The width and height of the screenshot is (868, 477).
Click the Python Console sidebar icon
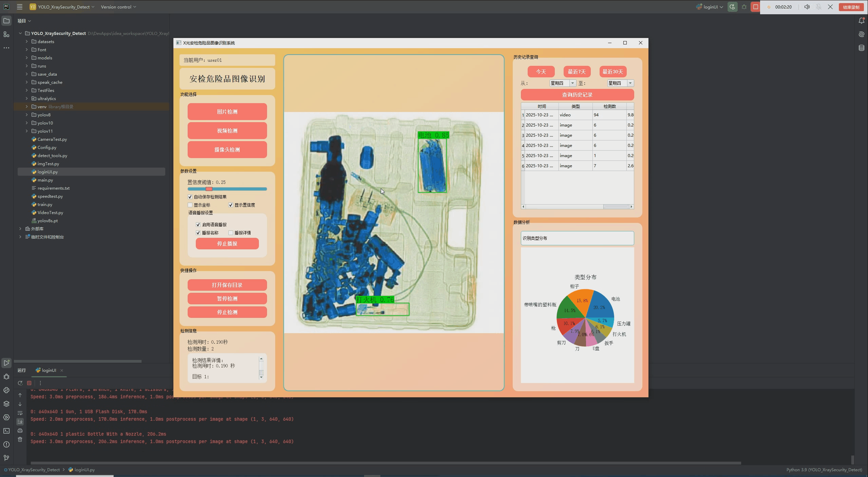pos(6,390)
